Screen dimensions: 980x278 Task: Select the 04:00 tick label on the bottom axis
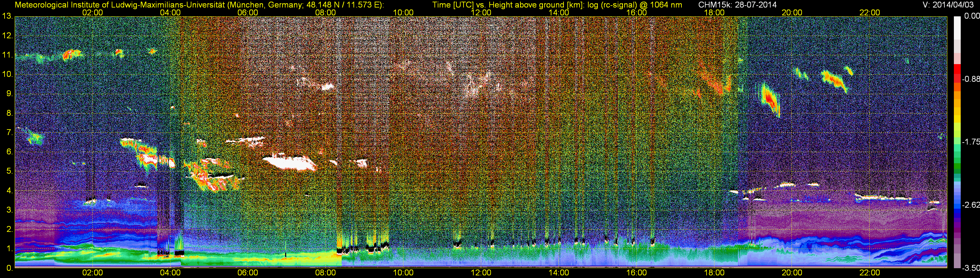click(170, 273)
